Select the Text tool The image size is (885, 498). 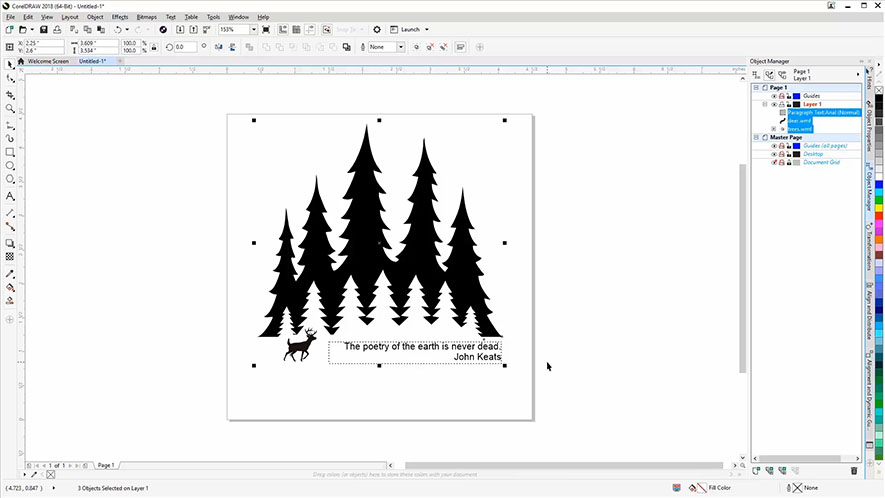[10, 196]
